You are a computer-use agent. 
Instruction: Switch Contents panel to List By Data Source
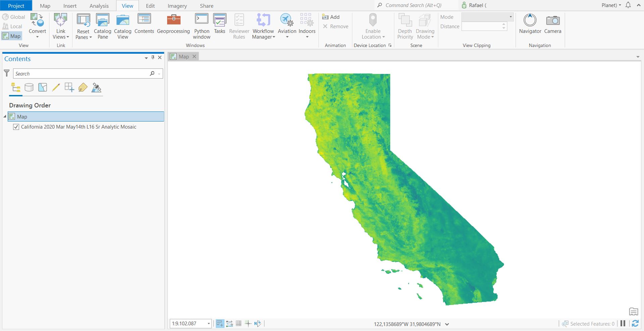tap(29, 88)
